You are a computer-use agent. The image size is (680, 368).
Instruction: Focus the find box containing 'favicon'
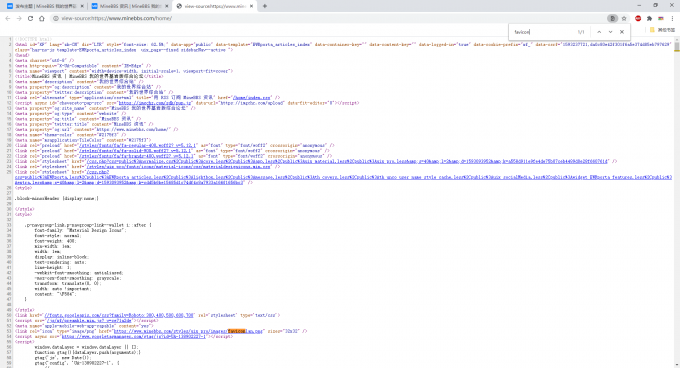pos(544,32)
